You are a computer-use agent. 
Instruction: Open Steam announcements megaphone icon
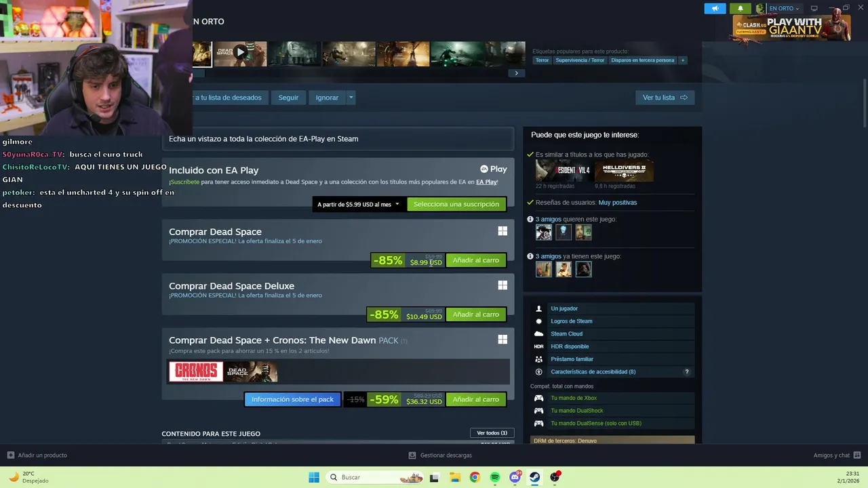point(715,8)
